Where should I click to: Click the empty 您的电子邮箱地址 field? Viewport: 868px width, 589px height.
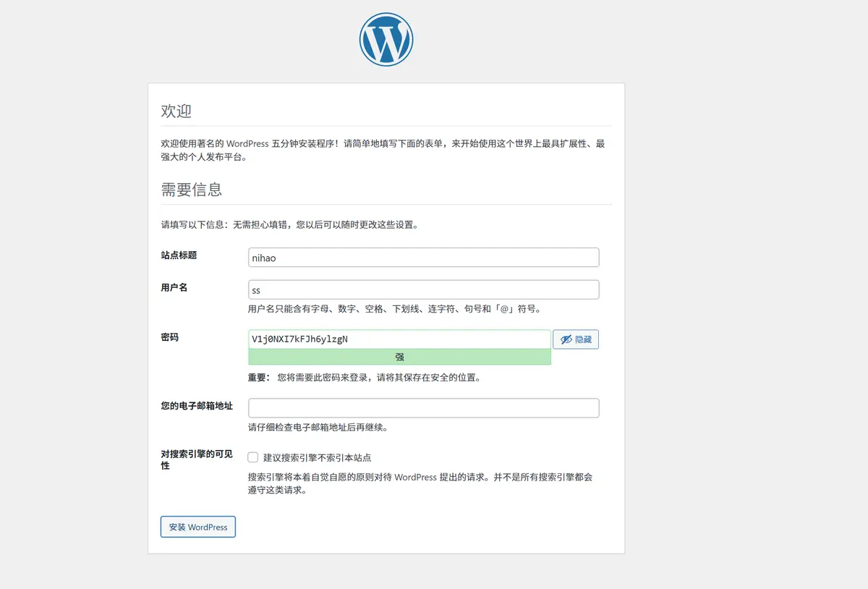coord(423,408)
